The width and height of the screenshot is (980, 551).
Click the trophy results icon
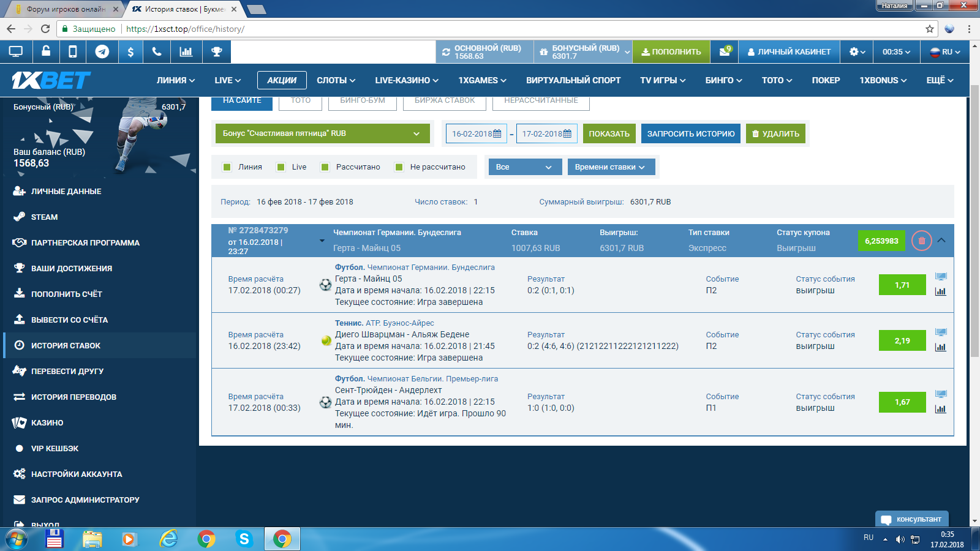217,52
